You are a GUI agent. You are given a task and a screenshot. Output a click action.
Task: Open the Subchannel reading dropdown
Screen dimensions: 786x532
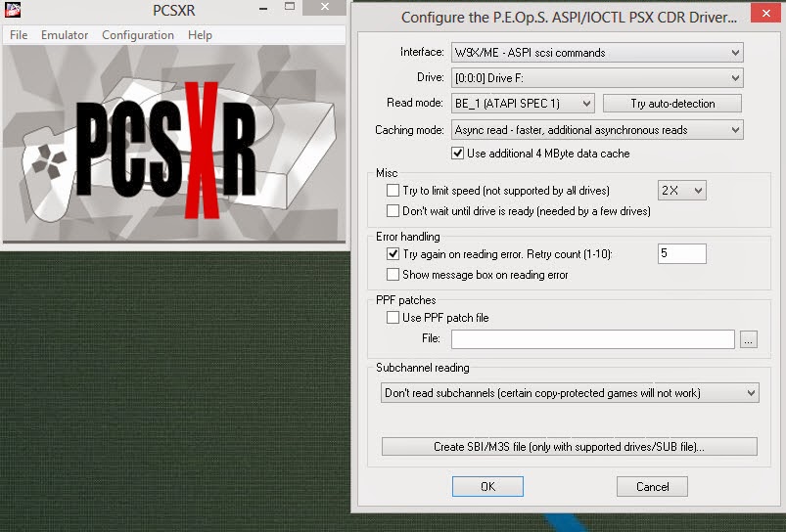[570, 393]
